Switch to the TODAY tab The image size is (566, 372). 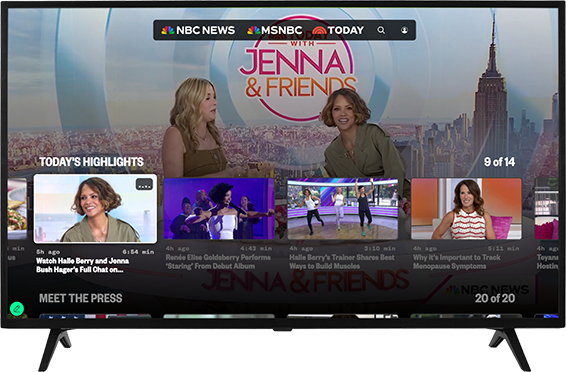[x=338, y=30]
